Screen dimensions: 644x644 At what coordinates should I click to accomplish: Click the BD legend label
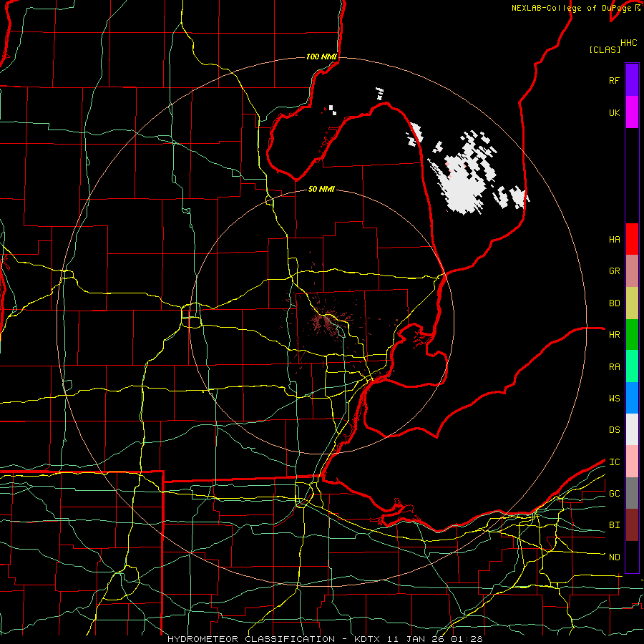pyautogui.click(x=615, y=303)
